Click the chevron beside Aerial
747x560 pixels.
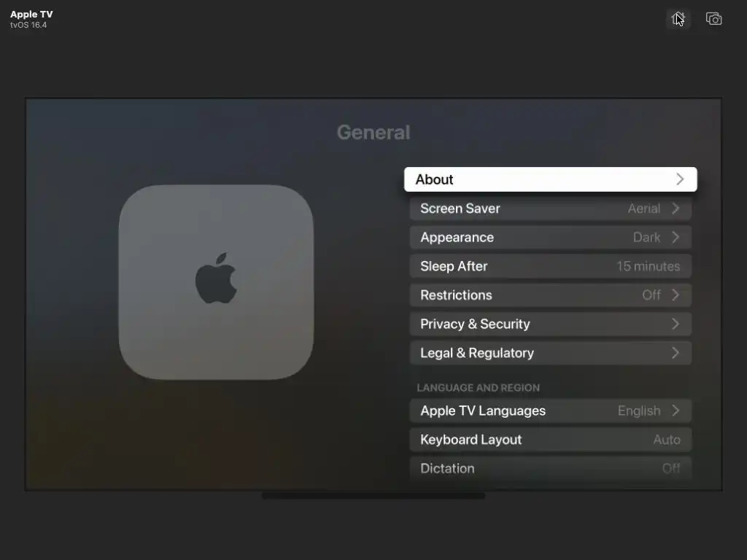[676, 209]
